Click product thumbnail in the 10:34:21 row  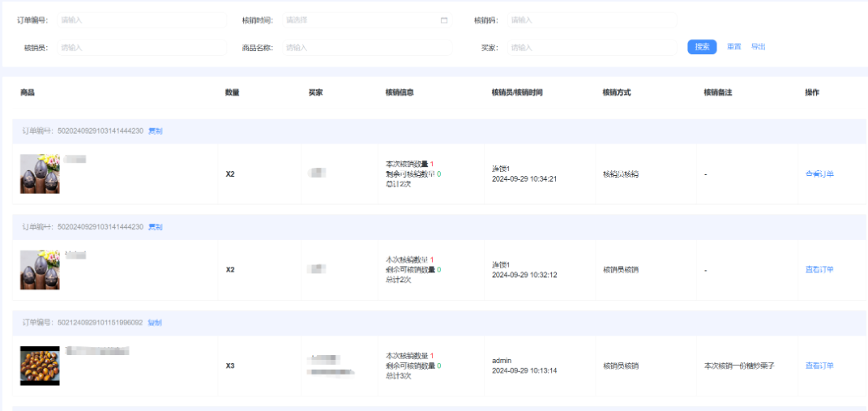coord(40,173)
